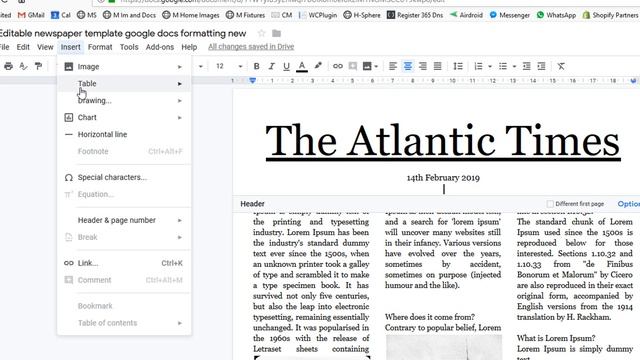Open the View menu
This screenshot has width=640, height=360.
click(x=45, y=47)
